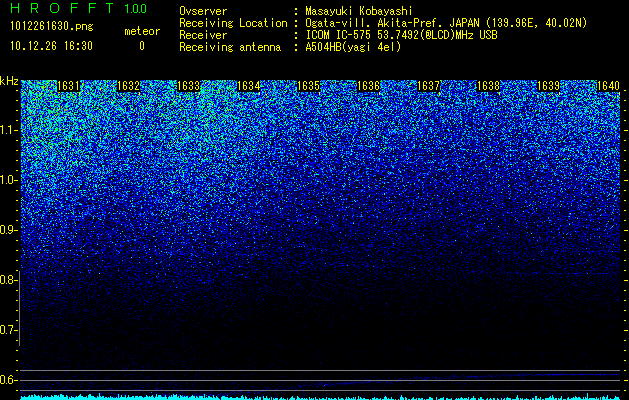
Task: Click the Receiving antenna label
Action: tap(230, 47)
